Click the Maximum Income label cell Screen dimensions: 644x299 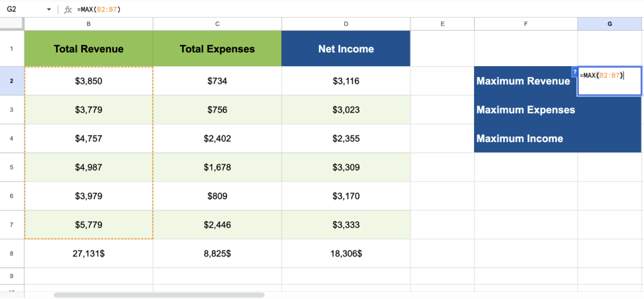click(526, 138)
